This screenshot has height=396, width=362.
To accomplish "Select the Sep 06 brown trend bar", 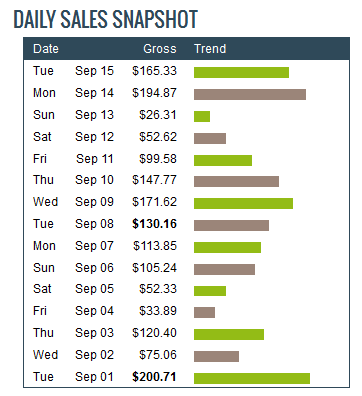I will click(224, 269).
